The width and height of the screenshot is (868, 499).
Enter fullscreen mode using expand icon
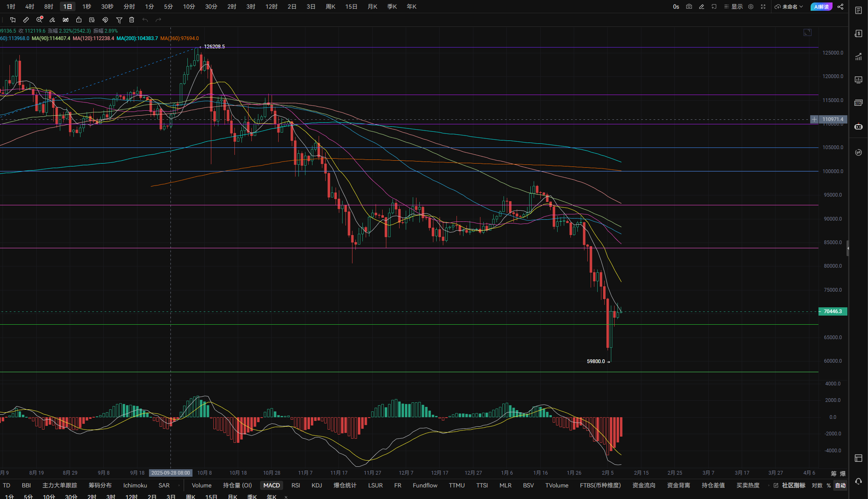[763, 7]
